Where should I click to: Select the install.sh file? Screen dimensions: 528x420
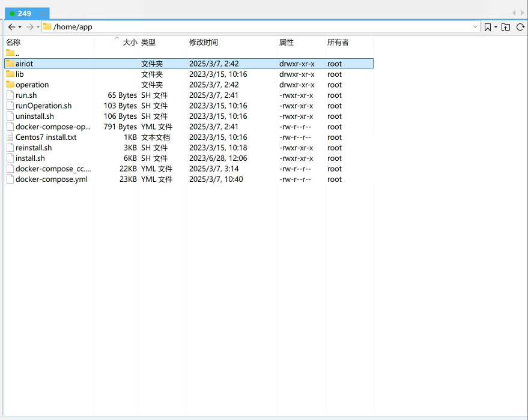[x=30, y=158]
